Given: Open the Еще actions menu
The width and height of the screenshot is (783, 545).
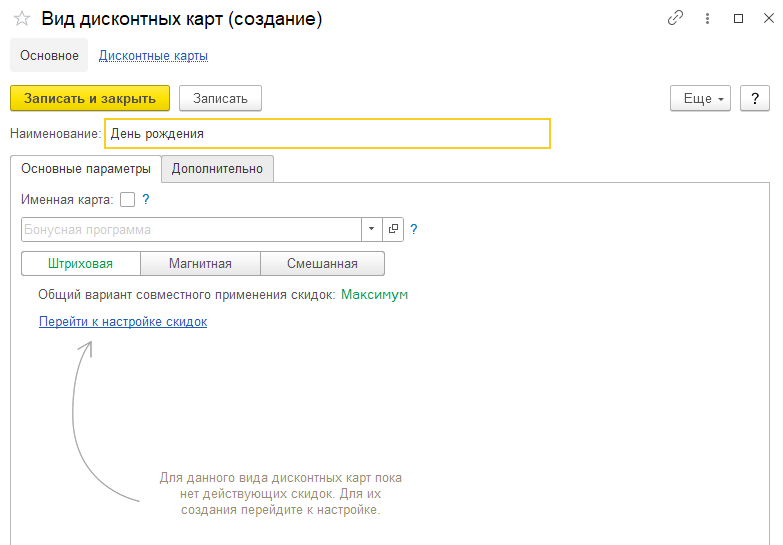Looking at the screenshot, I should pos(700,98).
